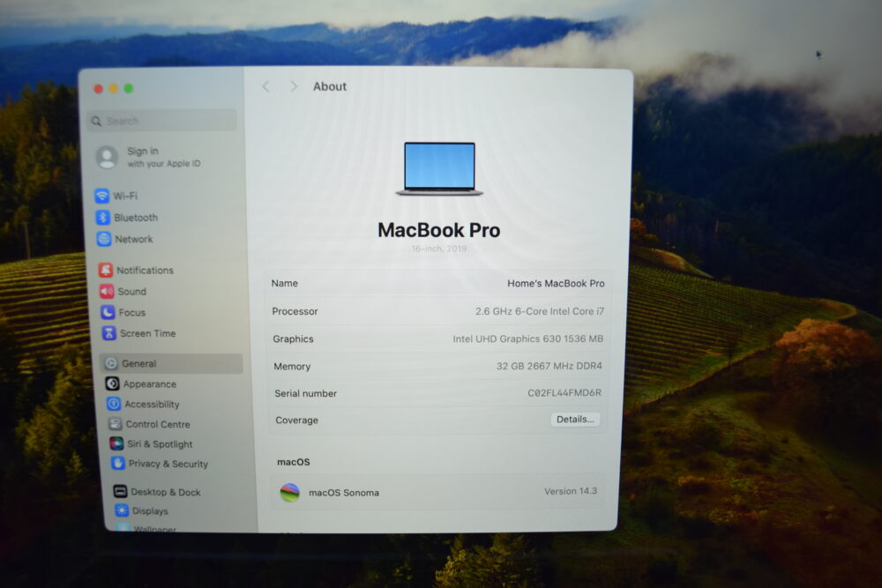The image size is (882, 588).
Task: Click the MacBook Pro laptop image
Action: [x=439, y=168]
